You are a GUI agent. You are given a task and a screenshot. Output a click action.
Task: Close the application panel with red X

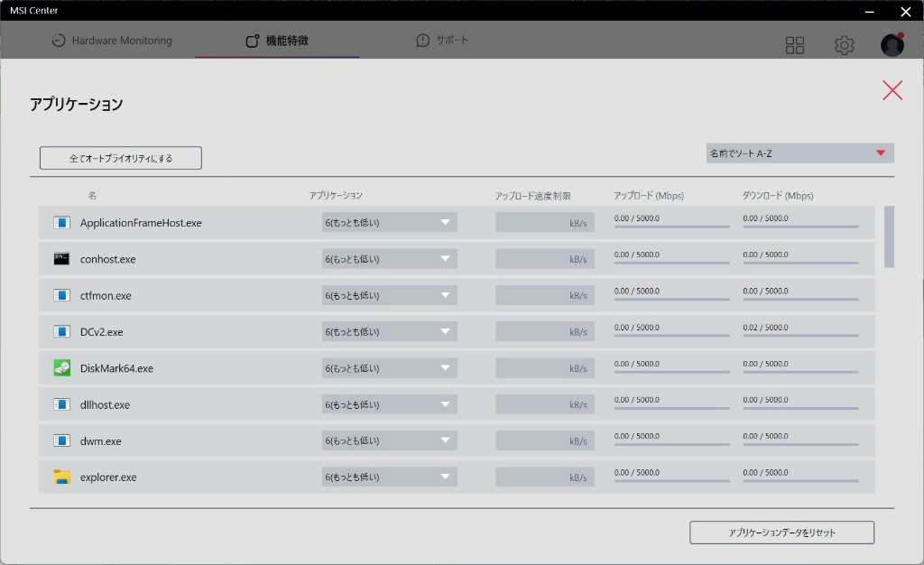click(892, 90)
